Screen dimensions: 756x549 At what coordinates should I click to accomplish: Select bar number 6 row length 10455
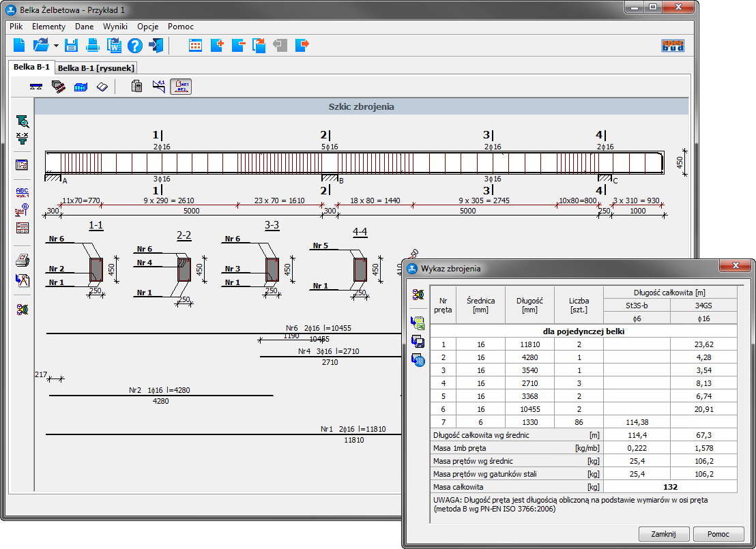pyautogui.click(x=529, y=409)
